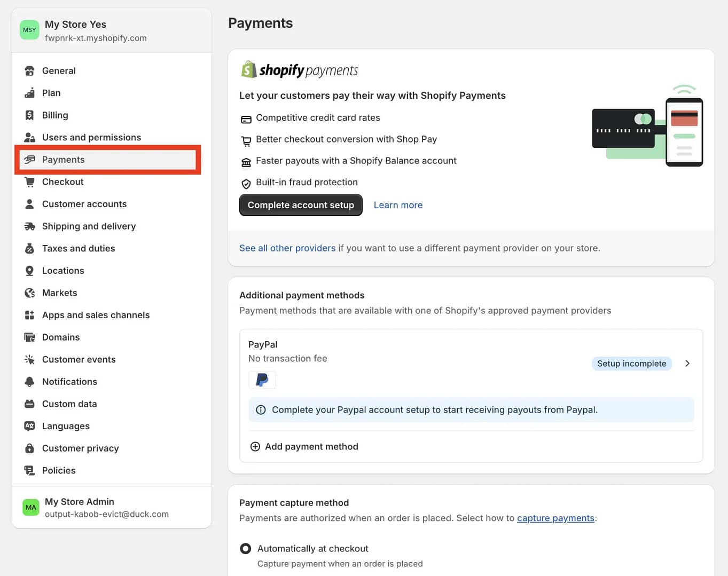728x576 pixels.
Task: Click the Custom data icon
Action: tap(29, 404)
